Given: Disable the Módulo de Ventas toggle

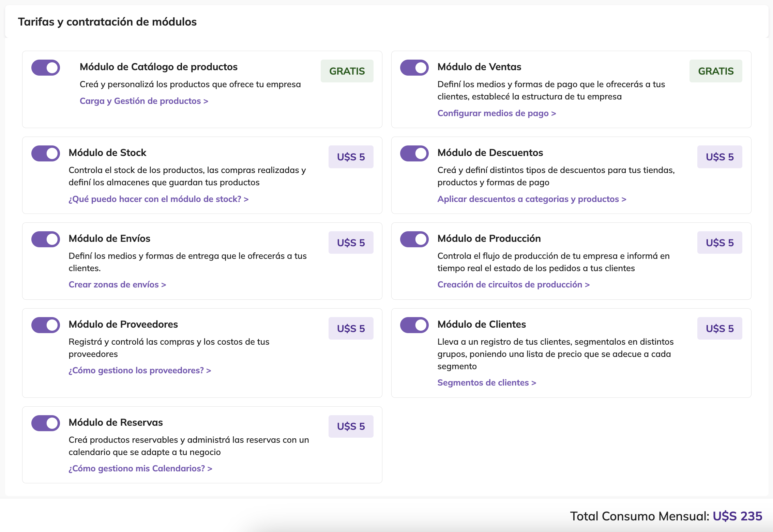Looking at the screenshot, I should point(414,67).
